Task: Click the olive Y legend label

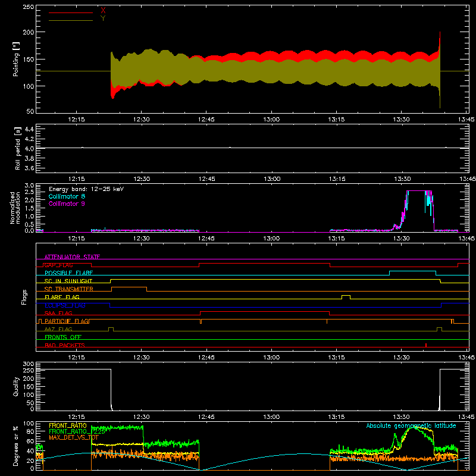Action: (x=103, y=18)
